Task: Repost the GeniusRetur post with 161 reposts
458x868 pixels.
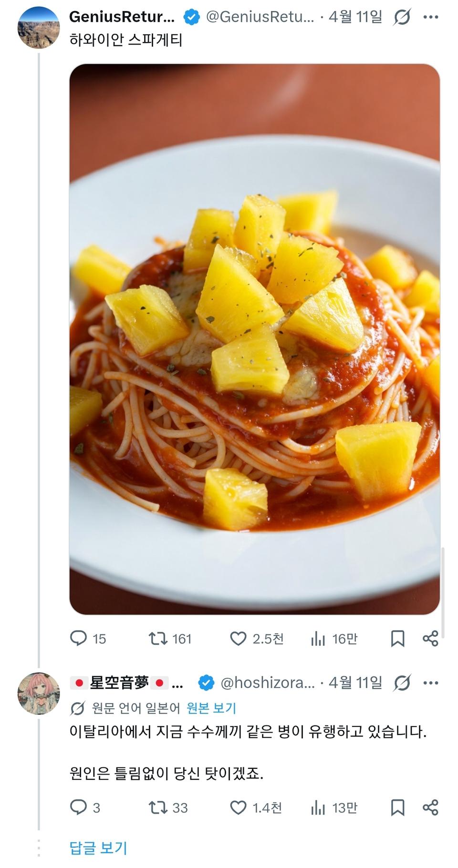Action: [x=158, y=638]
